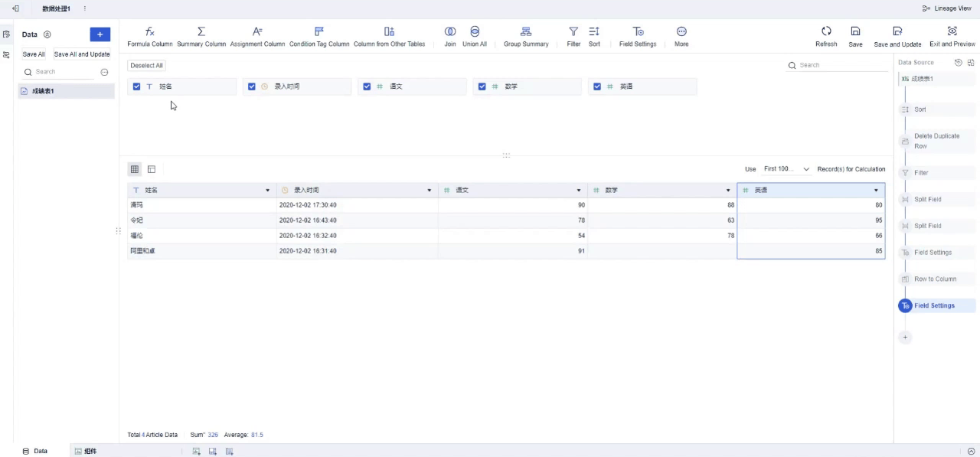Add a Summary Column
Viewport: 980px width, 457px height.
point(201,37)
